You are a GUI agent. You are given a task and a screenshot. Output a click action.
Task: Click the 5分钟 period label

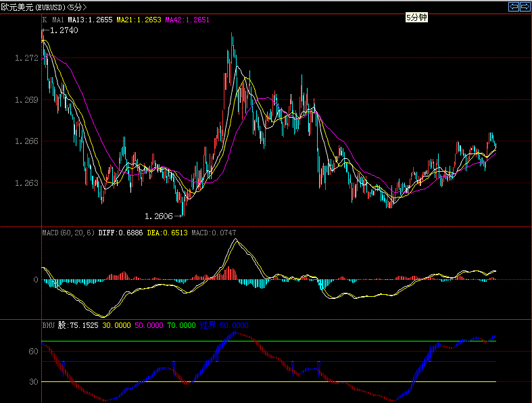[x=416, y=18]
